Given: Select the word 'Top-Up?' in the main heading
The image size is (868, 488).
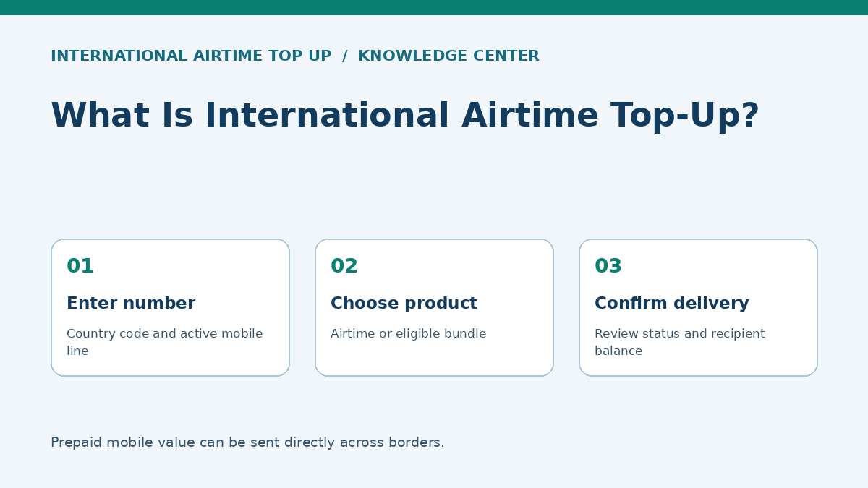Looking at the screenshot, I should click(685, 116).
